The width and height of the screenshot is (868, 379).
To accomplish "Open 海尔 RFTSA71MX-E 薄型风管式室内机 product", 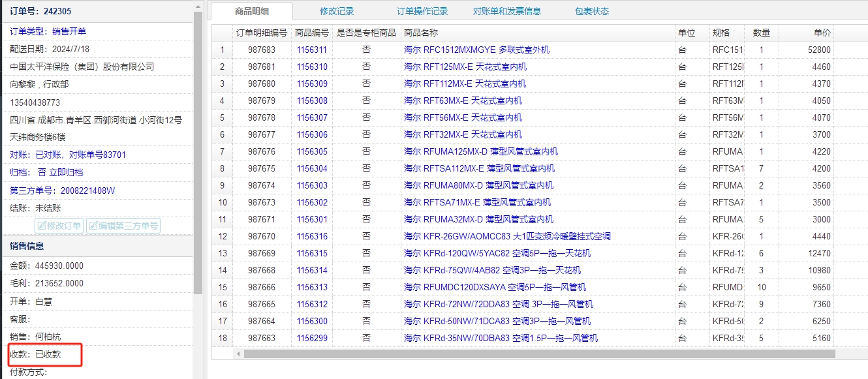I will [477, 202].
